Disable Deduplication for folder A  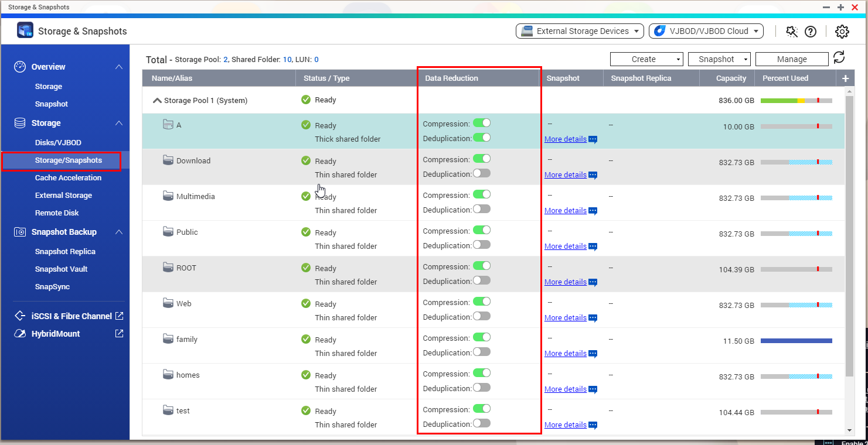pyautogui.click(x=481, y=138)
